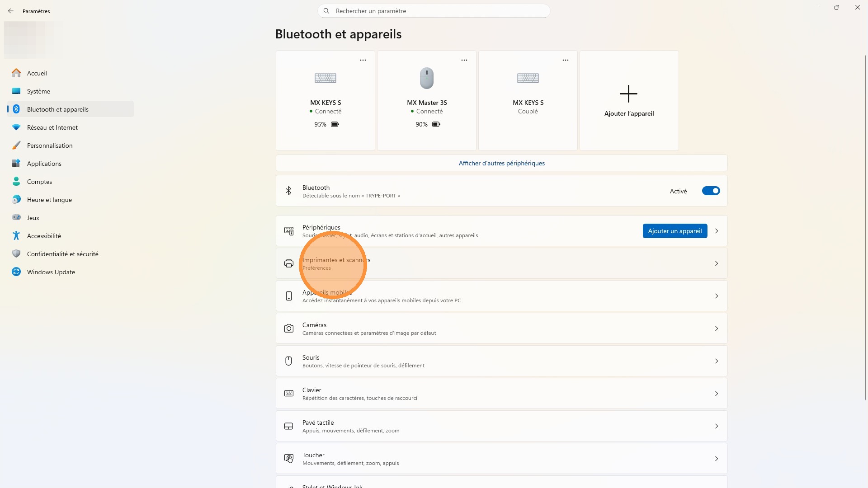
Task: Click the Caméras camera icon
Action: 288,328
